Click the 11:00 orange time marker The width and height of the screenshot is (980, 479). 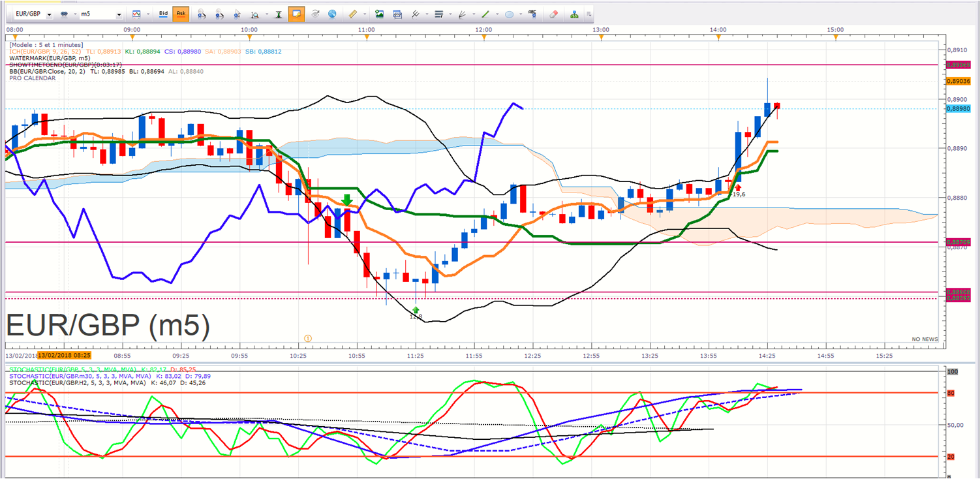[367, 37]
